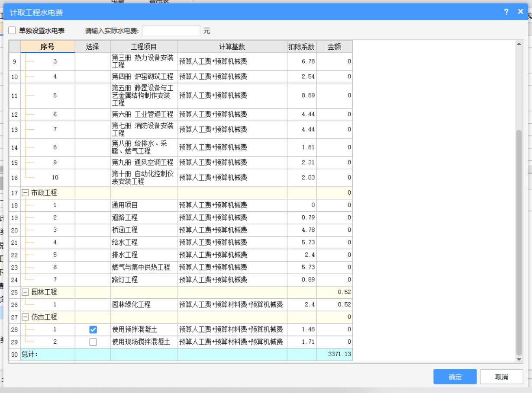
Task: Click deduction coefficient 1.48
Action: point(308,329)
